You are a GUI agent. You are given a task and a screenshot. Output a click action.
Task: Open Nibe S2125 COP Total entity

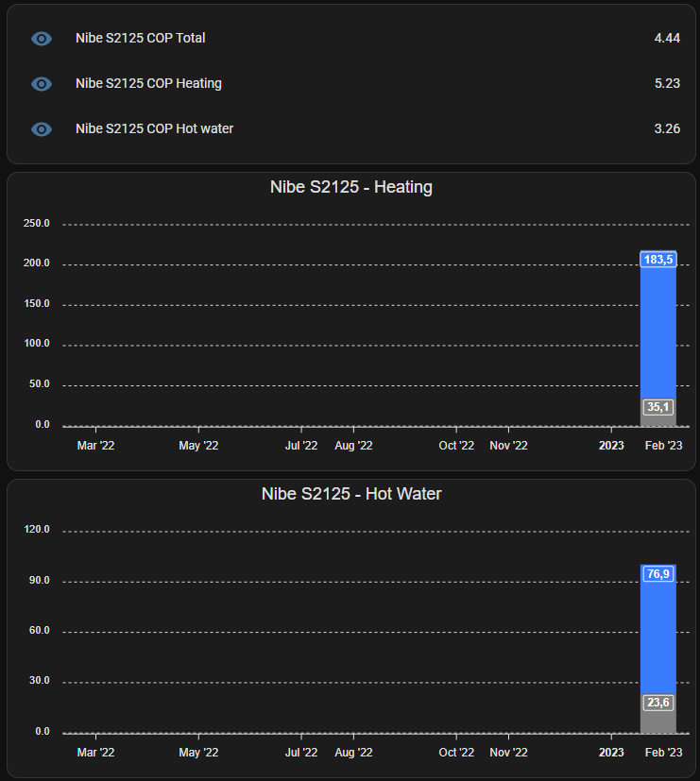pos(141,38)
